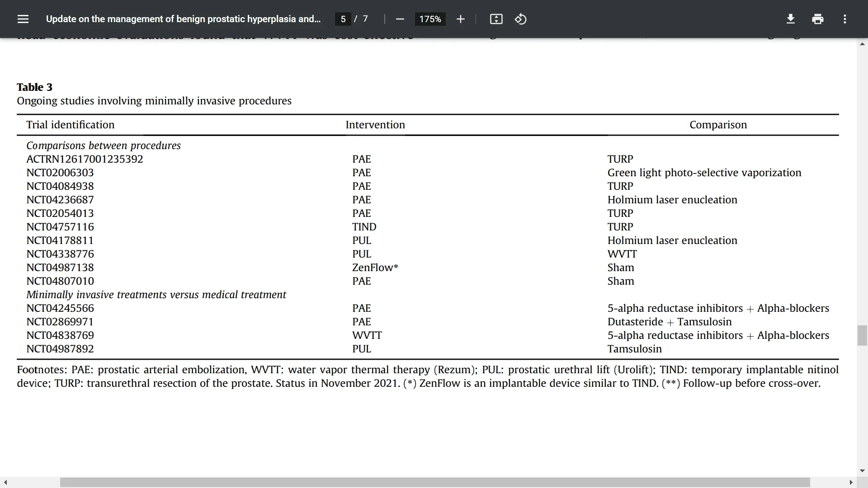Click the zoom out minus button
Viewport: 868px width, 488px height.
[400, 19]
